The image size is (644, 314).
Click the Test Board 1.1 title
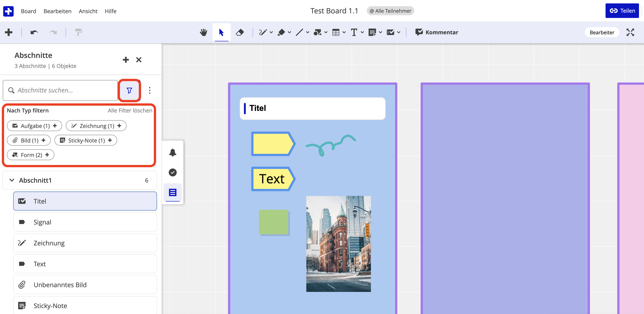(334, 11)
